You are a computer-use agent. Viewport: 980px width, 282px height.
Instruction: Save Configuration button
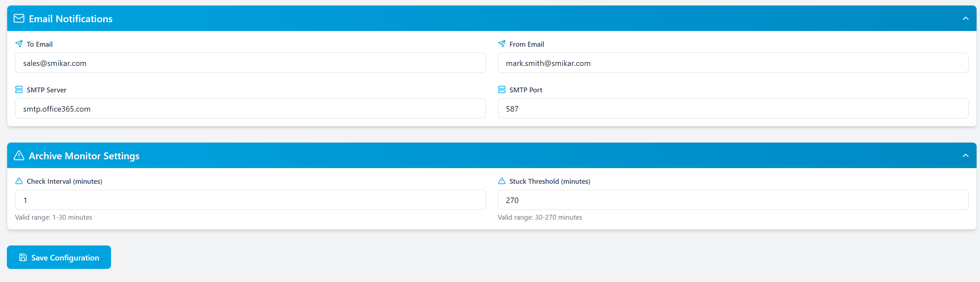point(59,257)
